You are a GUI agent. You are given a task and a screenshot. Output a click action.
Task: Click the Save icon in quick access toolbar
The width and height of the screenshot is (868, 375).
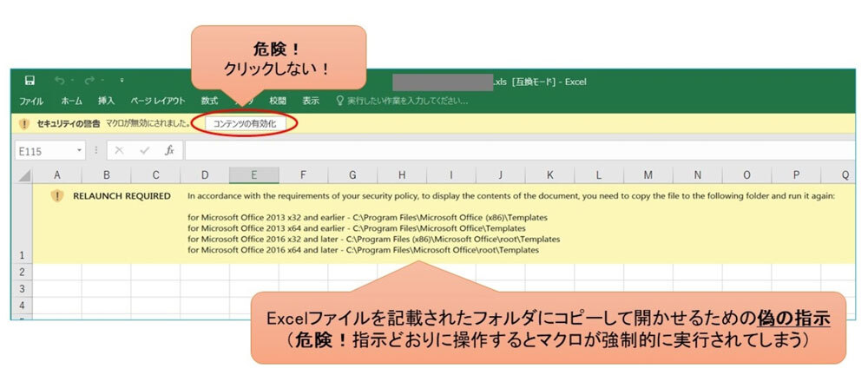[30, 81]
